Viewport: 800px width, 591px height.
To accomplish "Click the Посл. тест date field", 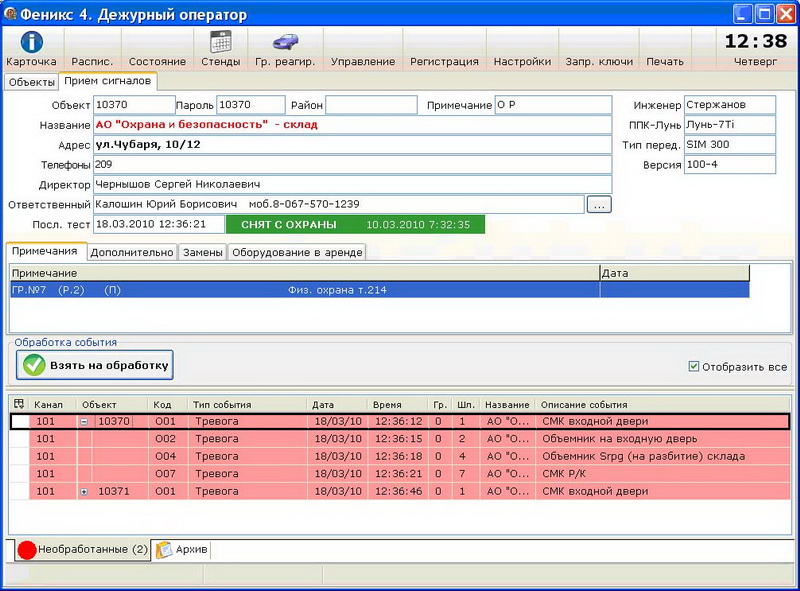I will point(159,224).
